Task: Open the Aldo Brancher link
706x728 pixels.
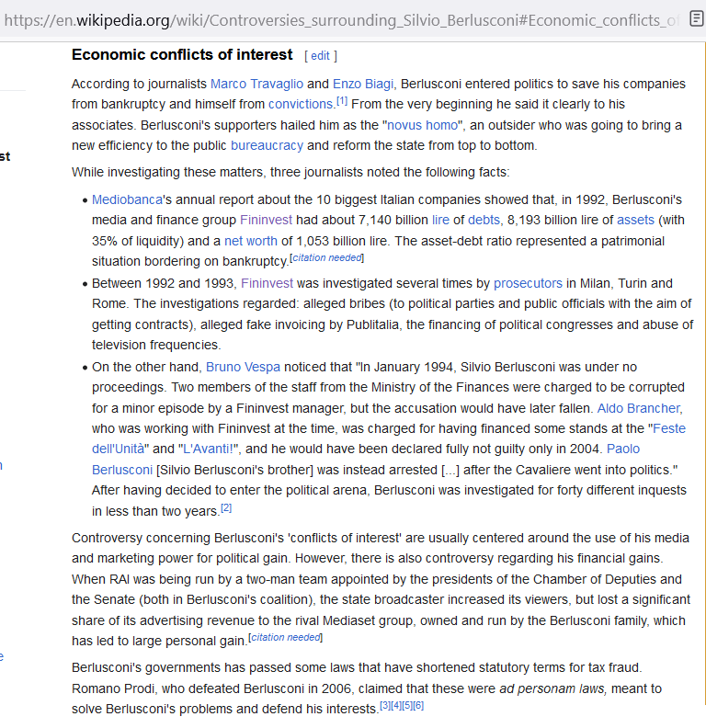Action: (x=639, y=408)
